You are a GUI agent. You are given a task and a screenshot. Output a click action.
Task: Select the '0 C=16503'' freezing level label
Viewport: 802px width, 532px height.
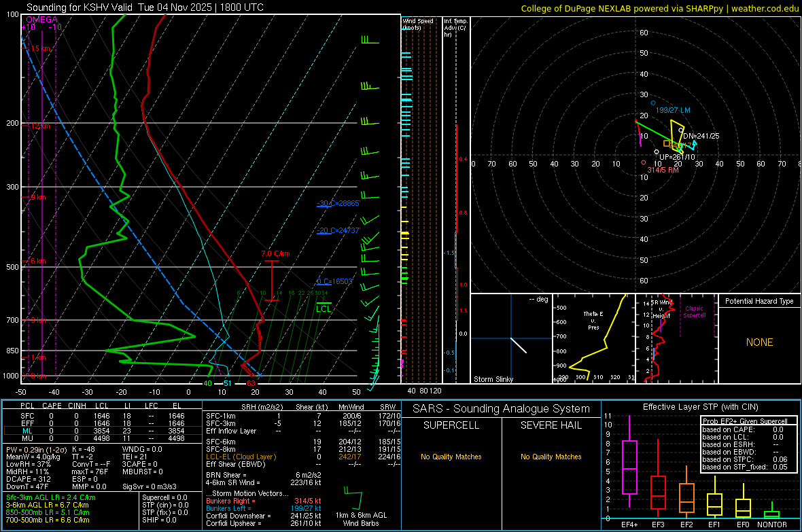click(x=334, y=281)
